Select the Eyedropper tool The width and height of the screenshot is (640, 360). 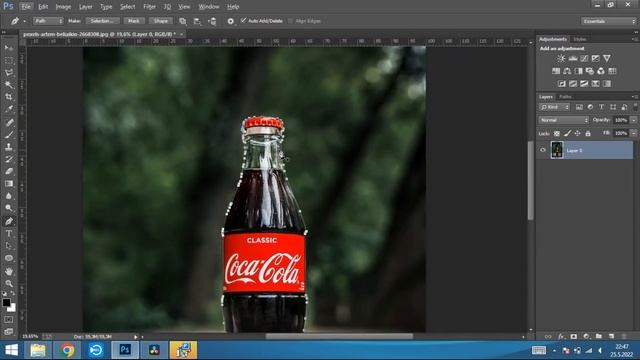click(x=9, y=109)
